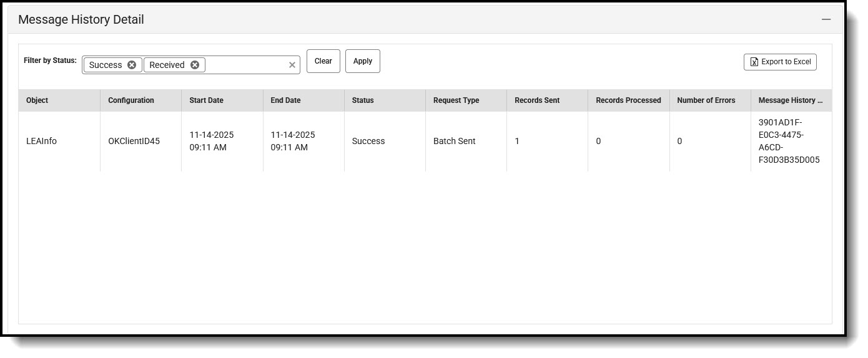Click the Clear button
Viewport: 868px width, 358px height.
coord(323,61)
